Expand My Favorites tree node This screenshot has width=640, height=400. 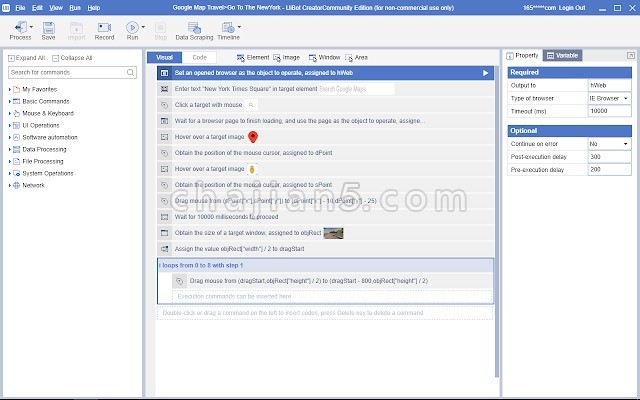[10, 89]
